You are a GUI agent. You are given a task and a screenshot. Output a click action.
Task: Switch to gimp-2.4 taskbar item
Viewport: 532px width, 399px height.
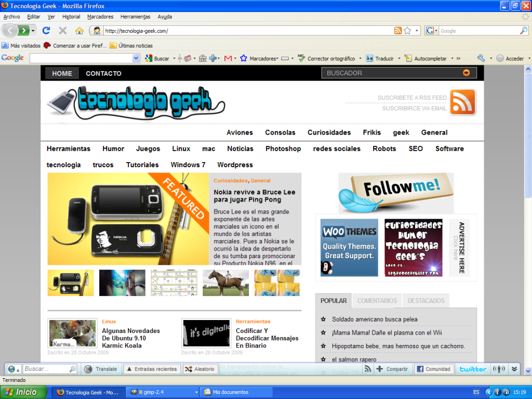point(162,392)
